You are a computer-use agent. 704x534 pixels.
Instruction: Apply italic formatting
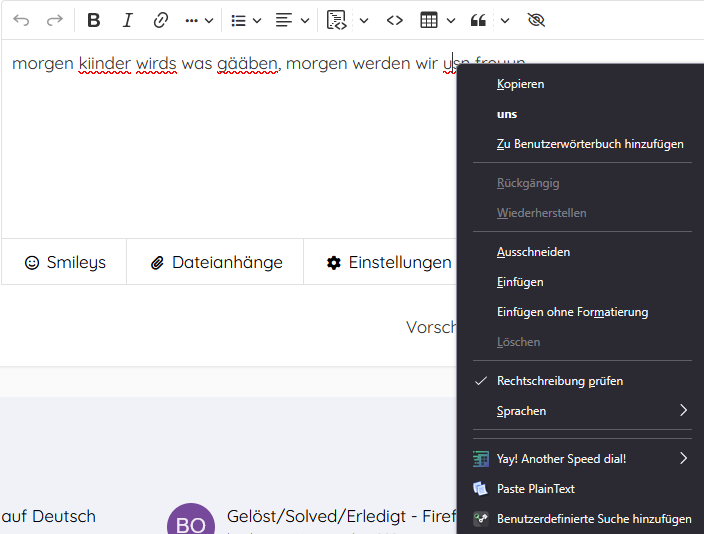tap(127, 20)
